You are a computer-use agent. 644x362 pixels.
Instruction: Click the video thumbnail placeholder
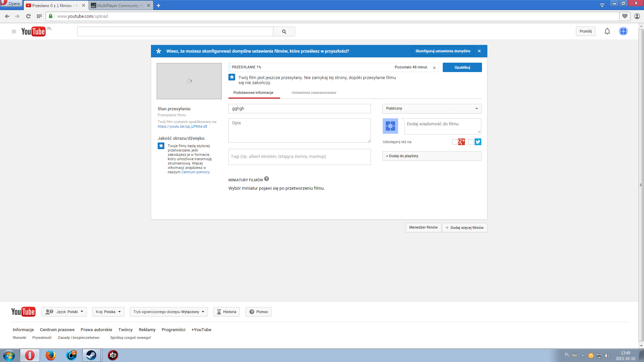[189, 81]
